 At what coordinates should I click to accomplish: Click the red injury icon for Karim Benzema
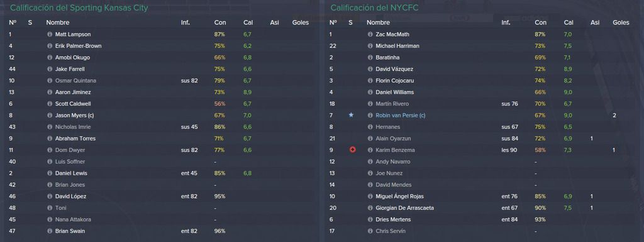click(x=352, y=150)
